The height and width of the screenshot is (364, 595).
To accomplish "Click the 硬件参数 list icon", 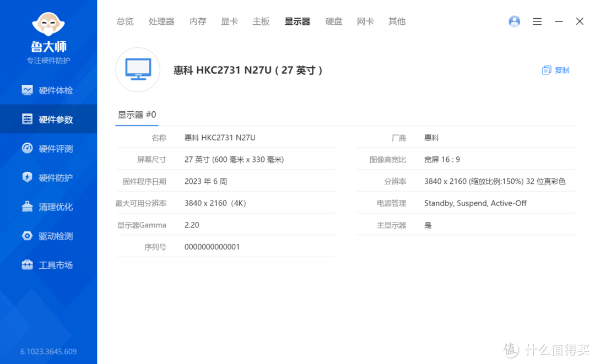I will click(28, 119).
